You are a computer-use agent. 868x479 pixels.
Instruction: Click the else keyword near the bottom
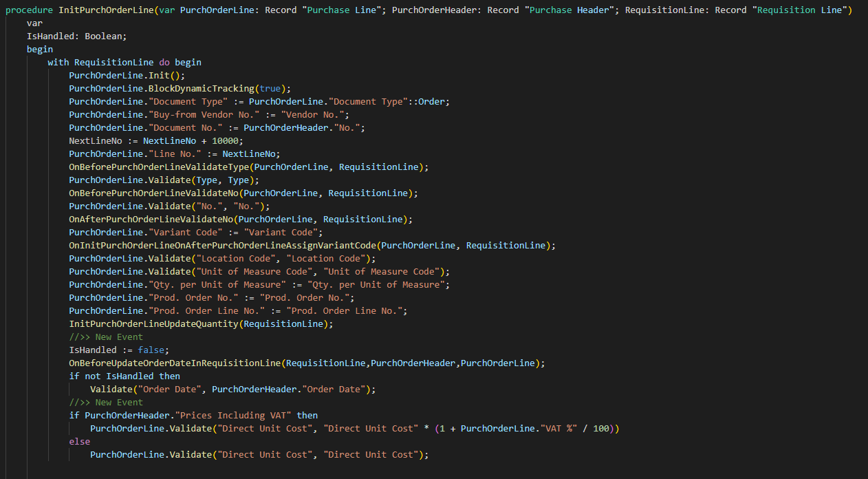coord(78,441)
